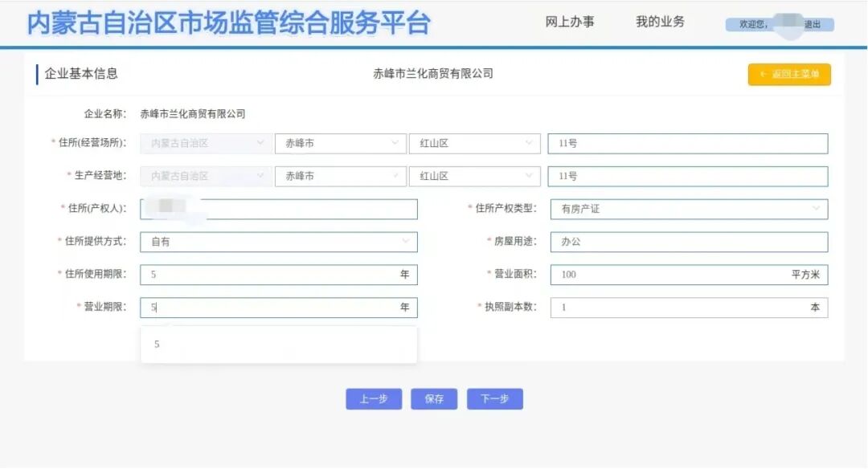Open the 赤峰市 city dropdown
The width and height of the screenshot is (868, 469).
click(340, 143)
